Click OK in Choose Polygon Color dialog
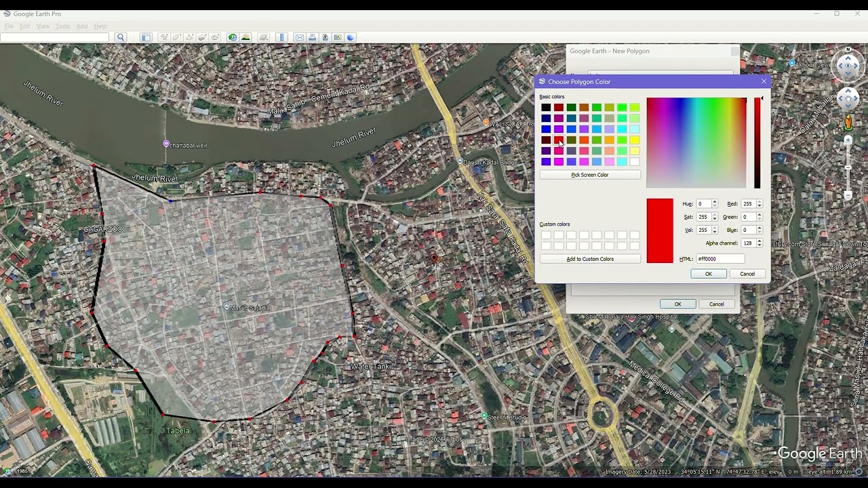 click(709, 274)
